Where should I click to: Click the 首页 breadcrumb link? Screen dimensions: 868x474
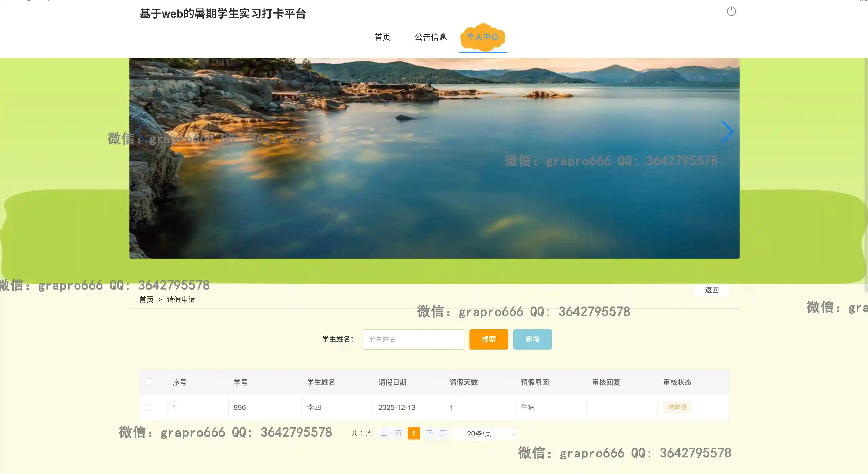pyautogui.click(x=146, y=299)
